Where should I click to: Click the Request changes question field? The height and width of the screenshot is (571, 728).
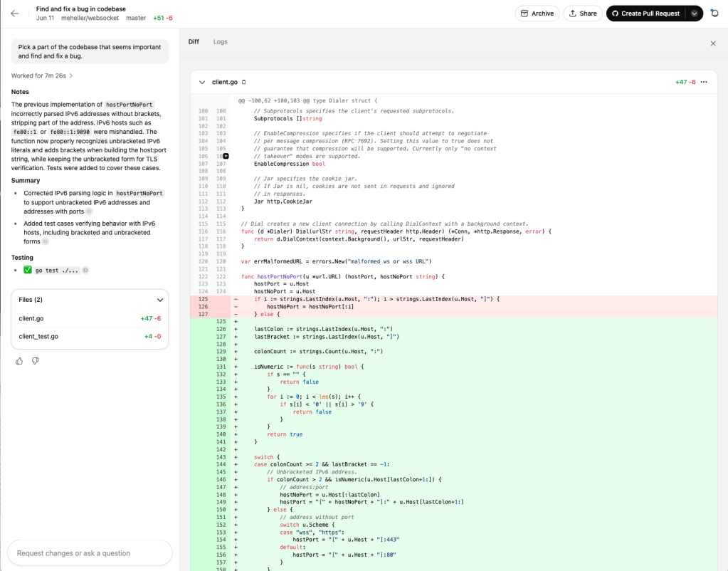pyautogui.click(x=90, y=553)
